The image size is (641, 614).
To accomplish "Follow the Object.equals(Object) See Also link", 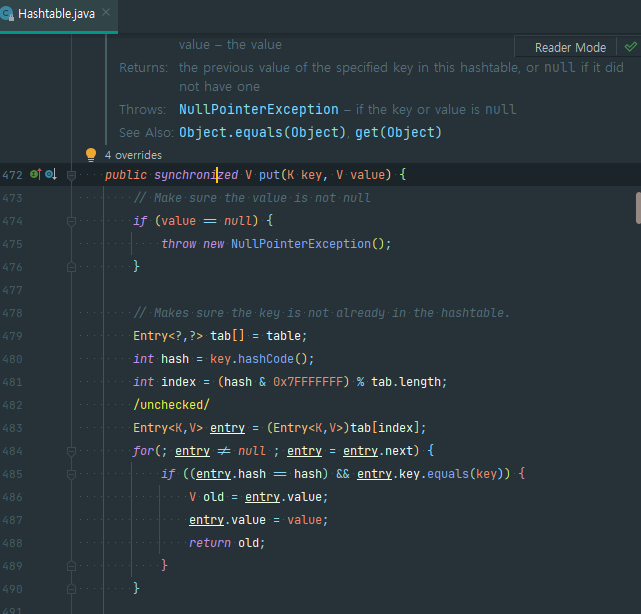I will (262, 132).
